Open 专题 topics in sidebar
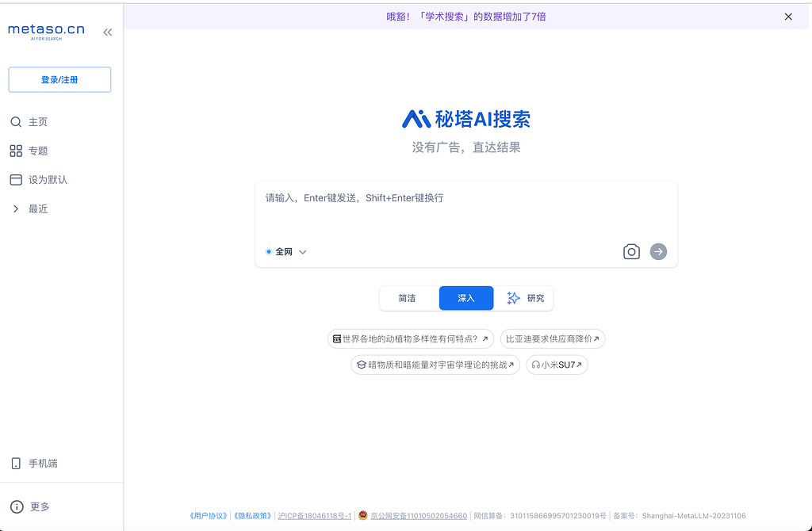The width and height of the screenshot is (812, 531). tap(29, 151)
